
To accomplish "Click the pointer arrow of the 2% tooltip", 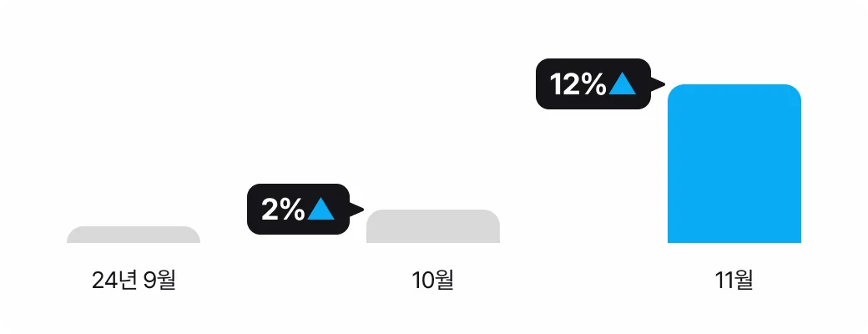I will (x=356, y=209).
